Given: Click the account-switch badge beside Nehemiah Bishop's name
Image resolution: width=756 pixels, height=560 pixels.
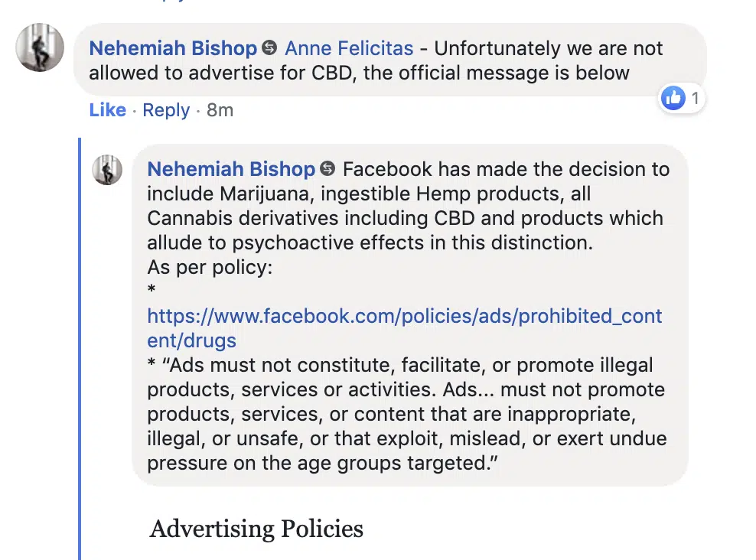Looking at the screenshot, I should tap(269, 48).
